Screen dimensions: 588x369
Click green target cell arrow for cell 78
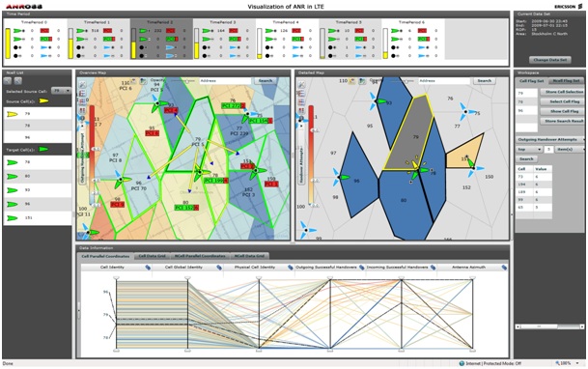[x=13, y=162]
